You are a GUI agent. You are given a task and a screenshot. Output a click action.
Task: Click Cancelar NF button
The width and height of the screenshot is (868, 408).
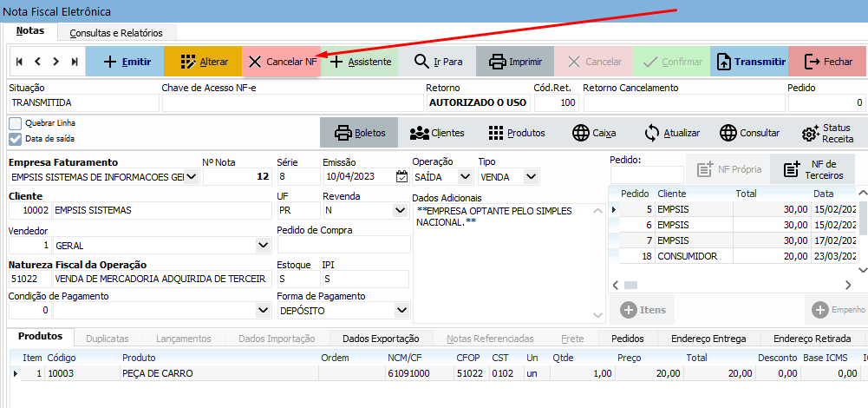pyautogui.click(x=281, y=62)
